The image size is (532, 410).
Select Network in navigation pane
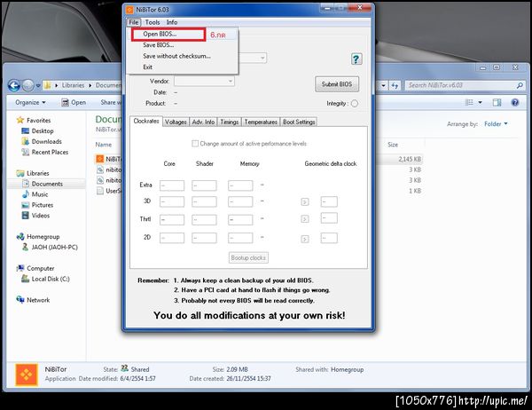pyautogui.click(x=38, y=300)
